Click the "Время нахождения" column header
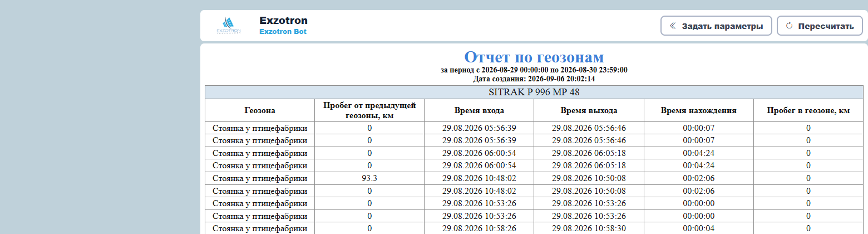Screen dimensions: 868x234 coord(699,110)
